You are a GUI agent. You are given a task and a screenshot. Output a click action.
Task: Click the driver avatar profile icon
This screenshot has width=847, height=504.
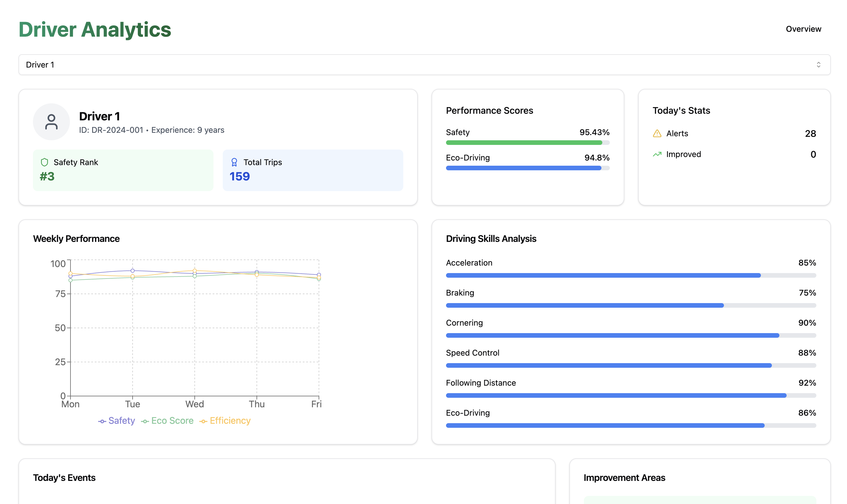point(51,122)
